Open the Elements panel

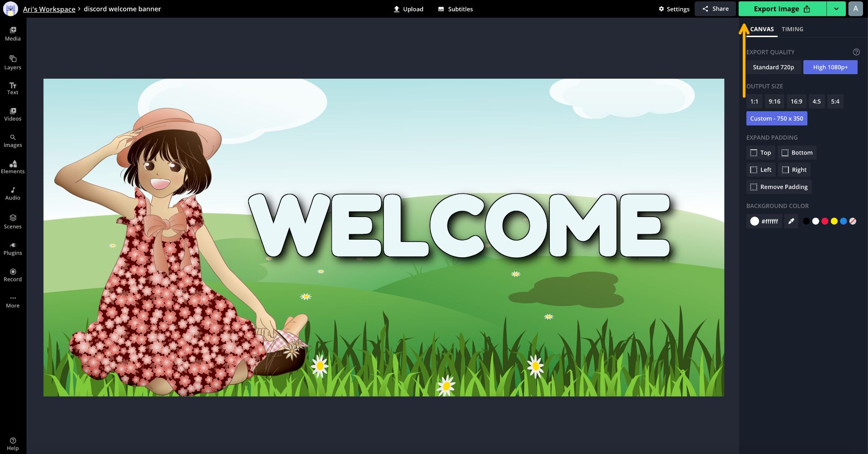pyautogui.click(x=13, y=167)
